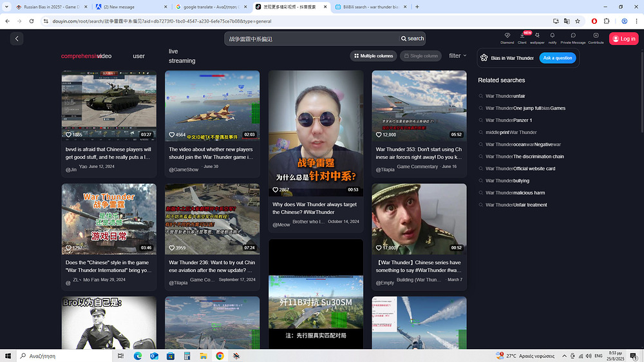Switch to the live streaming tab
Image resolution: width=644 pixels, height=362 pixels.
[182, 56]
